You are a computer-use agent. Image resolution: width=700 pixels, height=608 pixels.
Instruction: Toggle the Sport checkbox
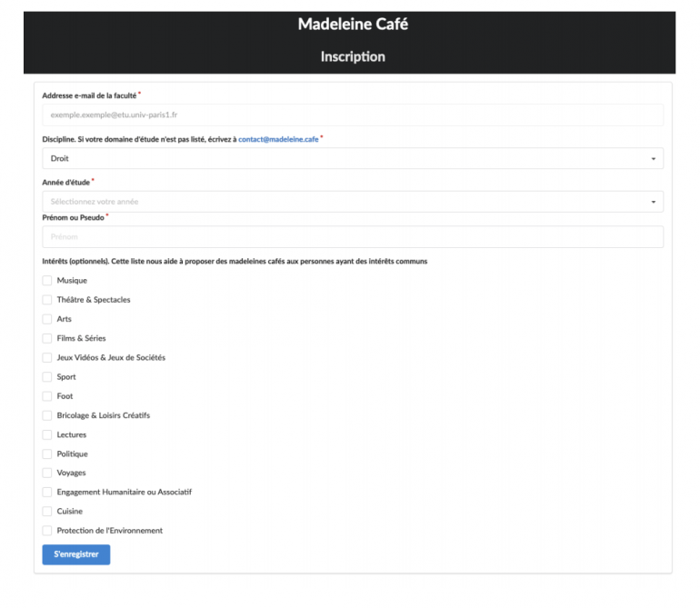click(47, 377)
